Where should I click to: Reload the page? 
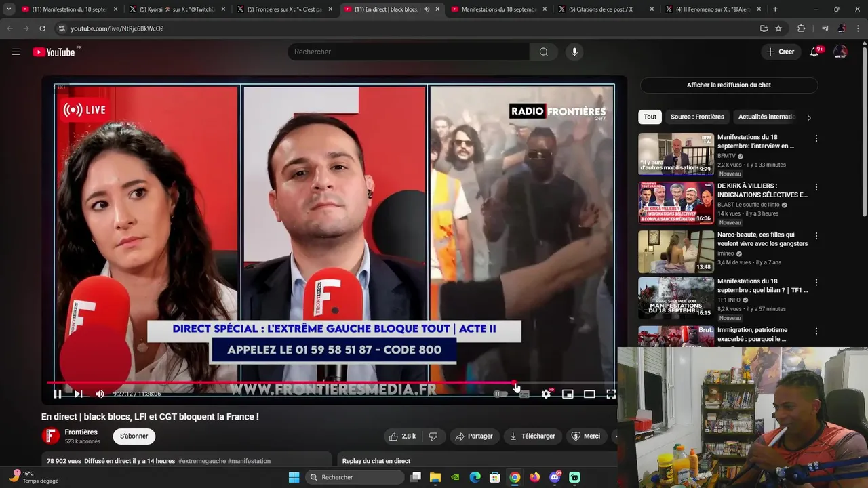coord(42,28)
